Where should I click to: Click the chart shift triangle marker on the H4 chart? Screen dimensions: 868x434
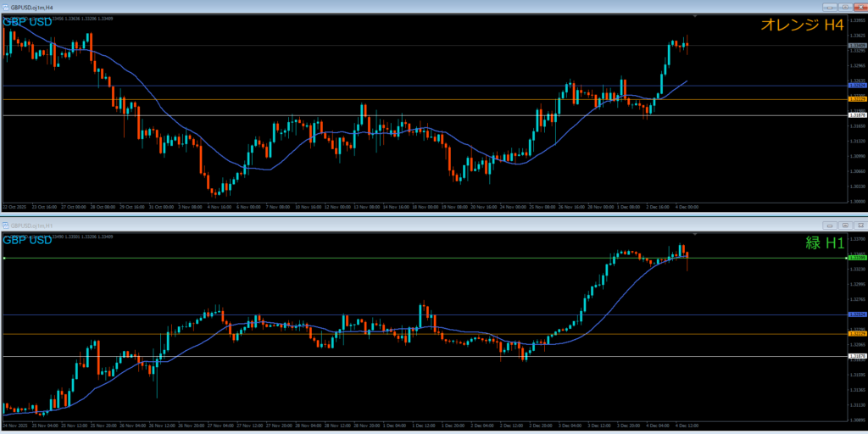[695, 16]
